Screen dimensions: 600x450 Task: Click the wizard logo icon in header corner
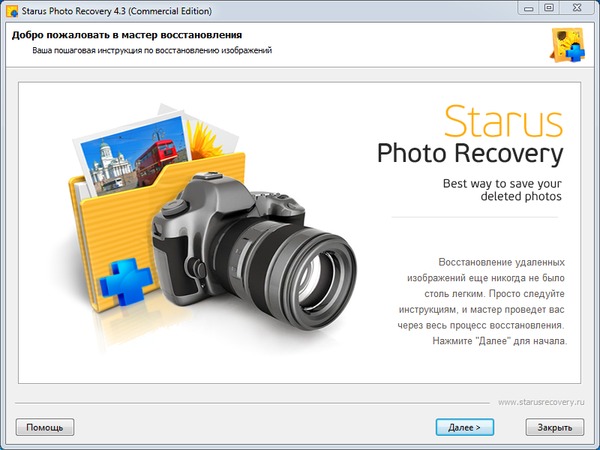(x=567, y=44)
